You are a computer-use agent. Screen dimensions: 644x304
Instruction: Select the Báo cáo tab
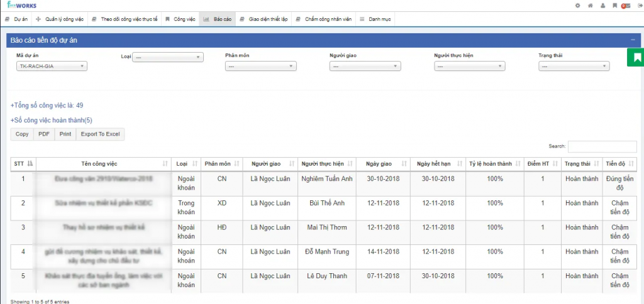(217, 19)
